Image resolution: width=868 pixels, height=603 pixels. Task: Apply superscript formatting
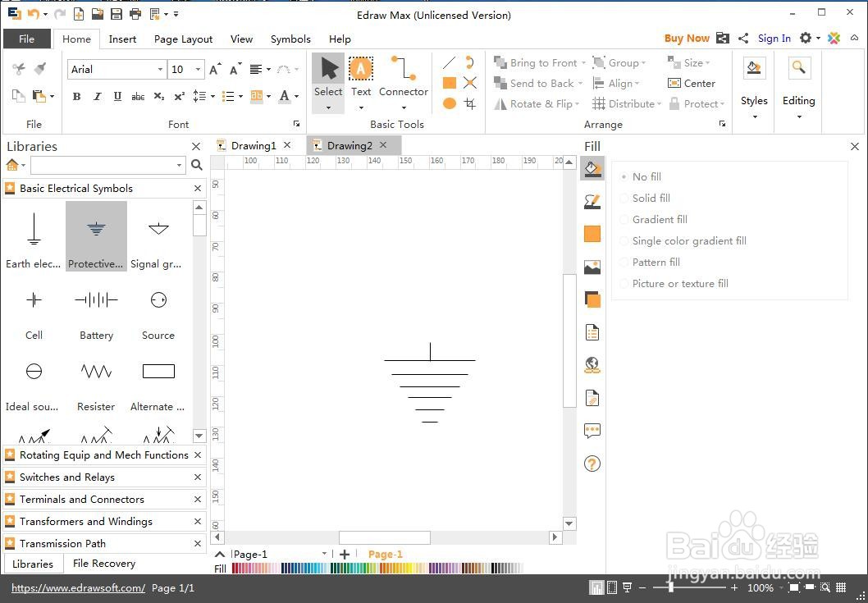click(x=180, y=96)
